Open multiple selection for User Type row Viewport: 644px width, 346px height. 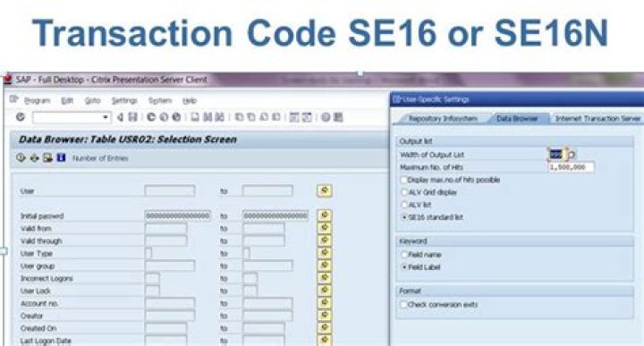pyautogui.click(x=325, y=253)
